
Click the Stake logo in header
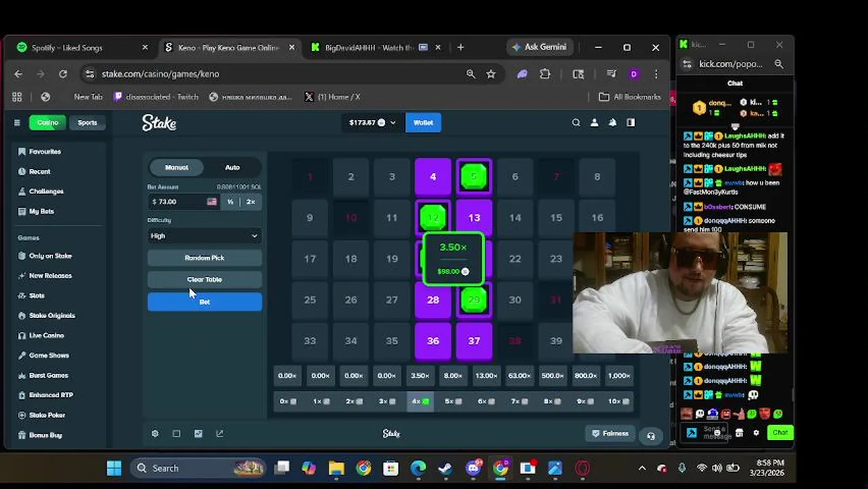tap(159, 123)
